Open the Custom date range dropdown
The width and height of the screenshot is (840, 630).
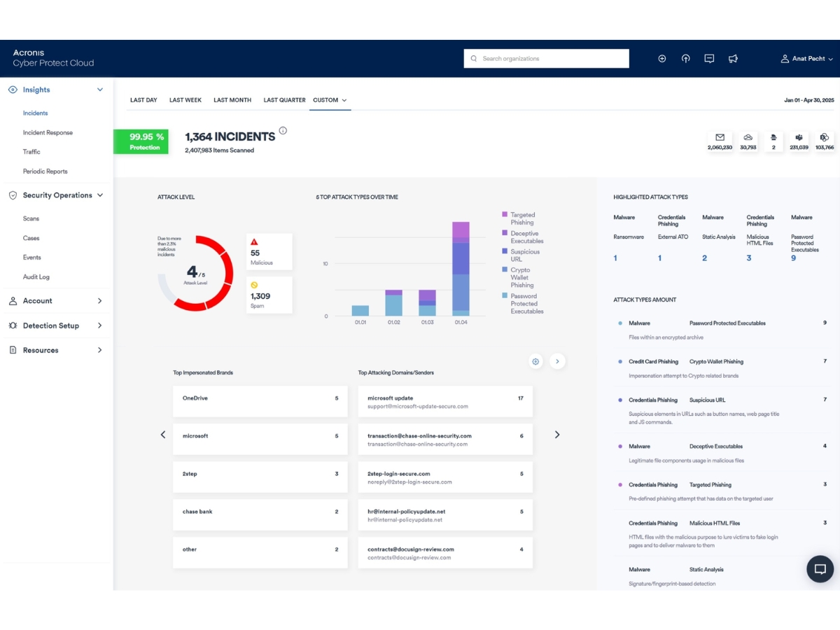click(x=330, y=100)
